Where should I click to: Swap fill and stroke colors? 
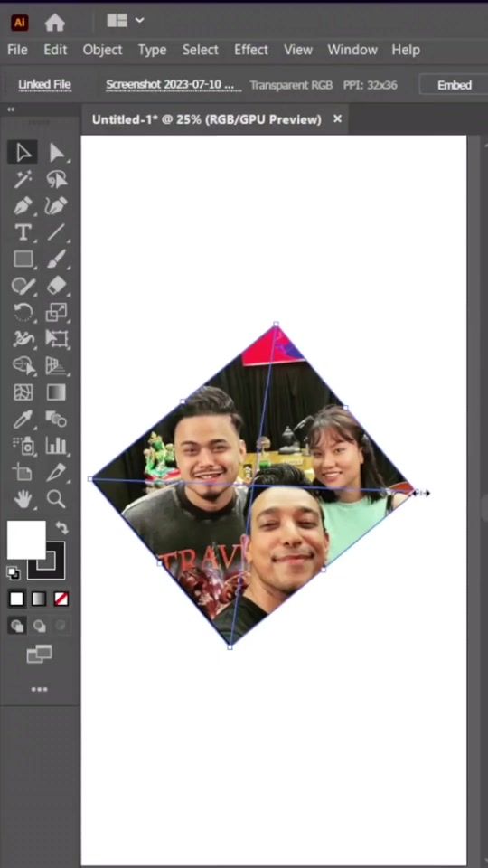61,527
